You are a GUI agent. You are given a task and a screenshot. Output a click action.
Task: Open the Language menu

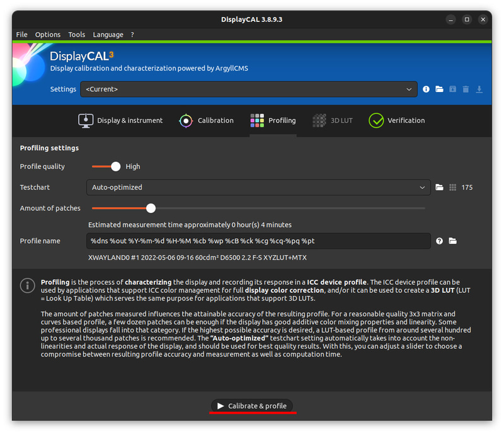(108, 35)
